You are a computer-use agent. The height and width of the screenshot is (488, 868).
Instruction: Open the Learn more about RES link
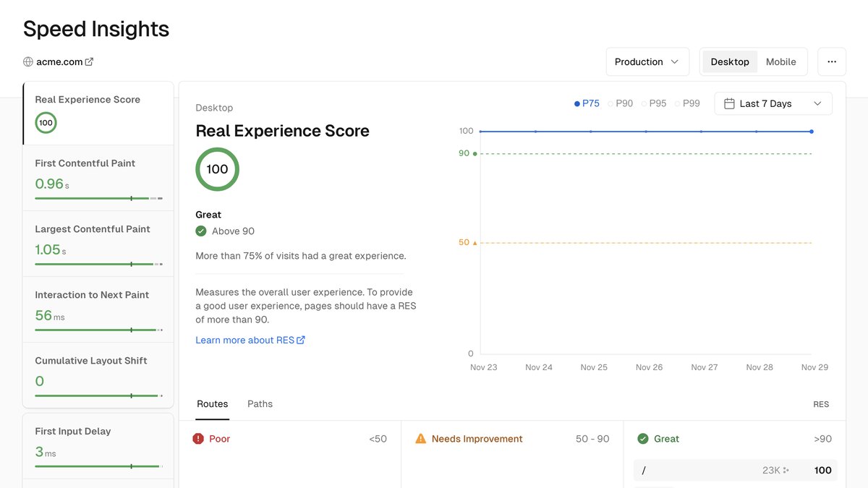(x=250, y=340)
